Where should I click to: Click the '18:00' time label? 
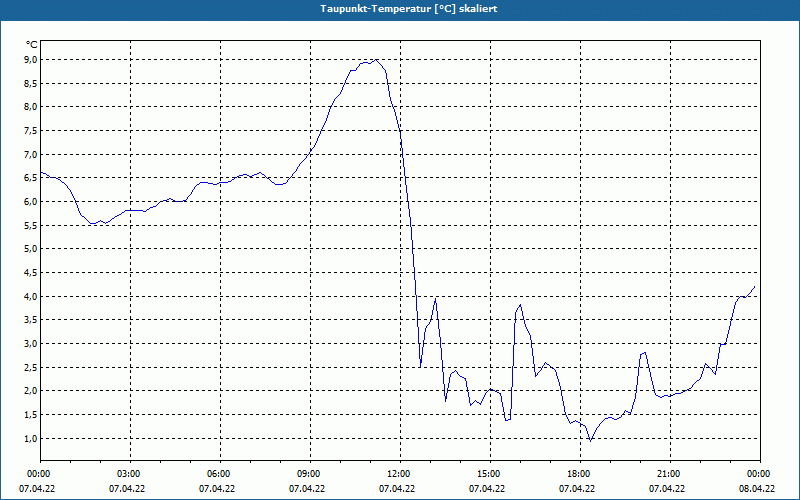[x=577, y=474]
